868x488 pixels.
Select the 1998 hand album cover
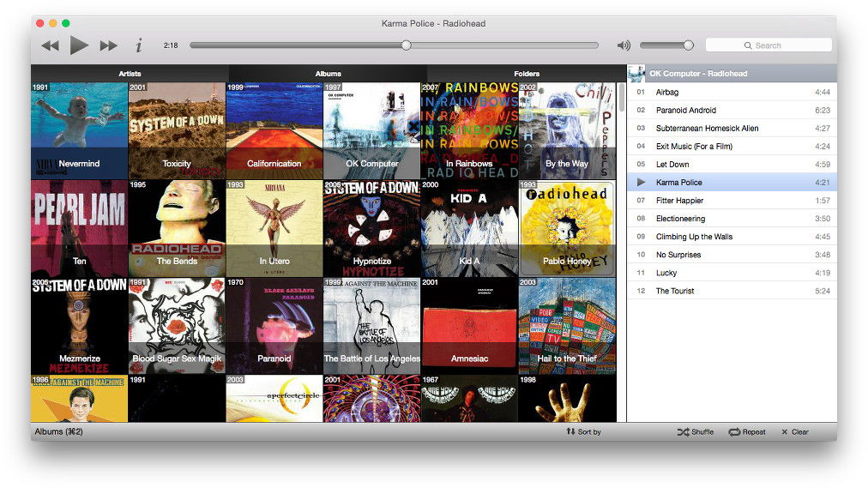point(567,398)
